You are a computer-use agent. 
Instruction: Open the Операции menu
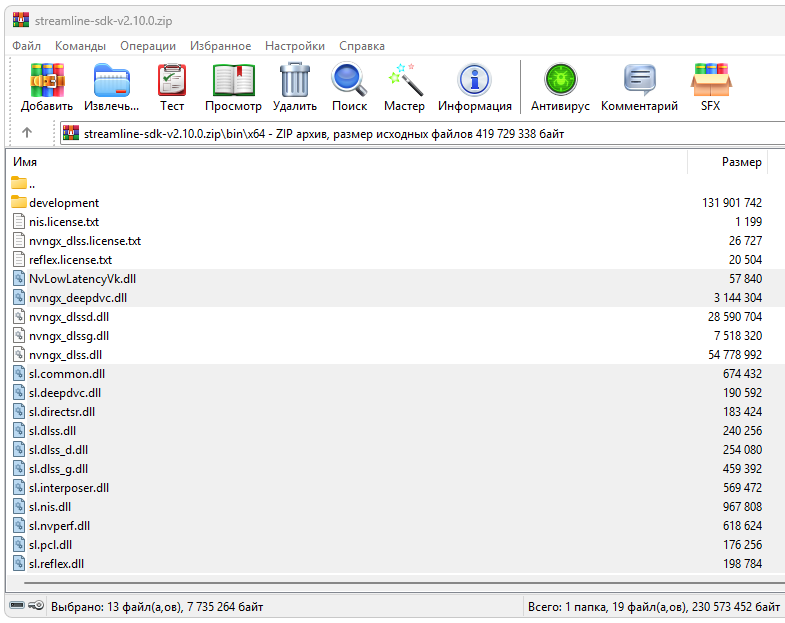click(148, 46)
